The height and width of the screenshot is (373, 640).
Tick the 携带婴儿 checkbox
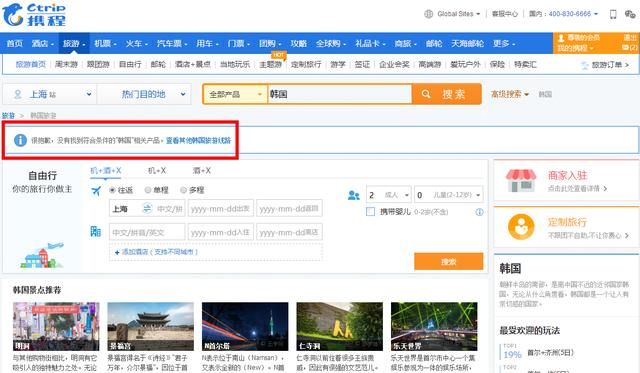pyautogui.click(x=370, y=212)
